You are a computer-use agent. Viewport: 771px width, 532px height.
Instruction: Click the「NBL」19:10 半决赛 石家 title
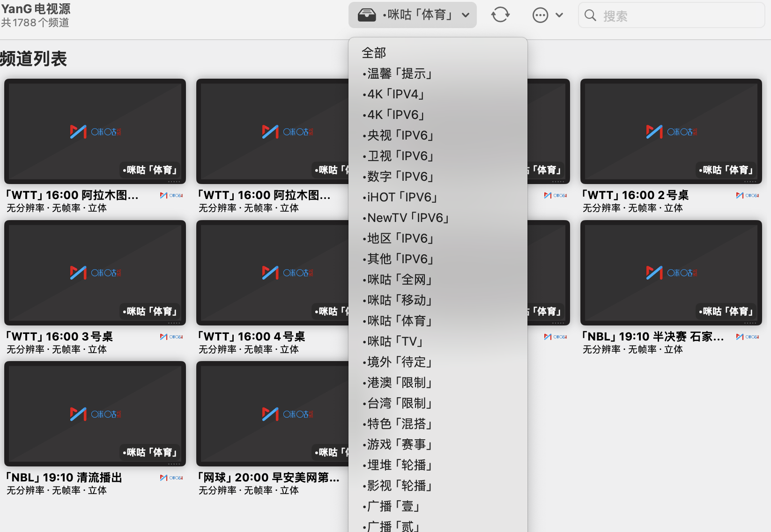(653, 336)
